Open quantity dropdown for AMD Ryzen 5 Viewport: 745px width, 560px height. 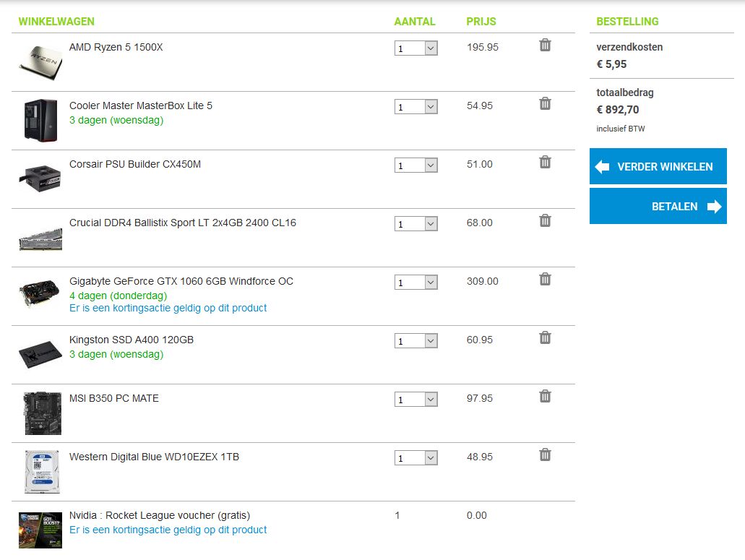416,48
